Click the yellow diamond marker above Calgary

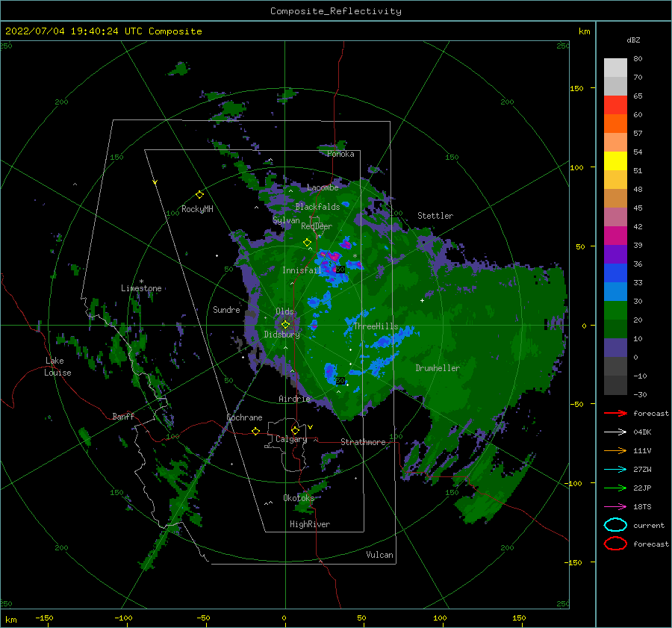tap(295, 430)
